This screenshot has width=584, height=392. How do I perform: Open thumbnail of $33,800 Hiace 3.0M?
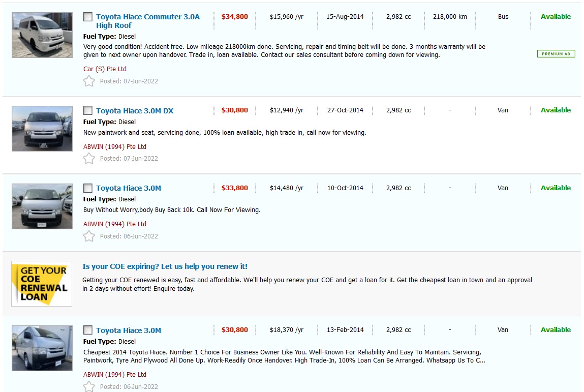(x=42, y=206)
